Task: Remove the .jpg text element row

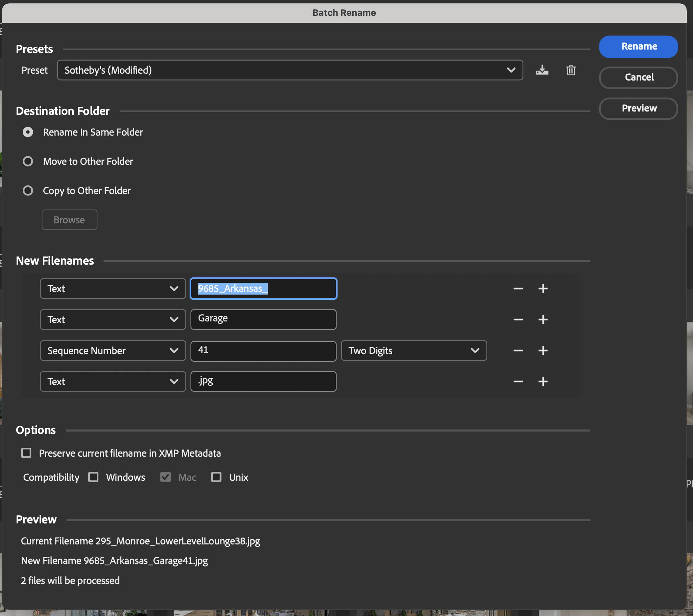Action: pos(518,381)
